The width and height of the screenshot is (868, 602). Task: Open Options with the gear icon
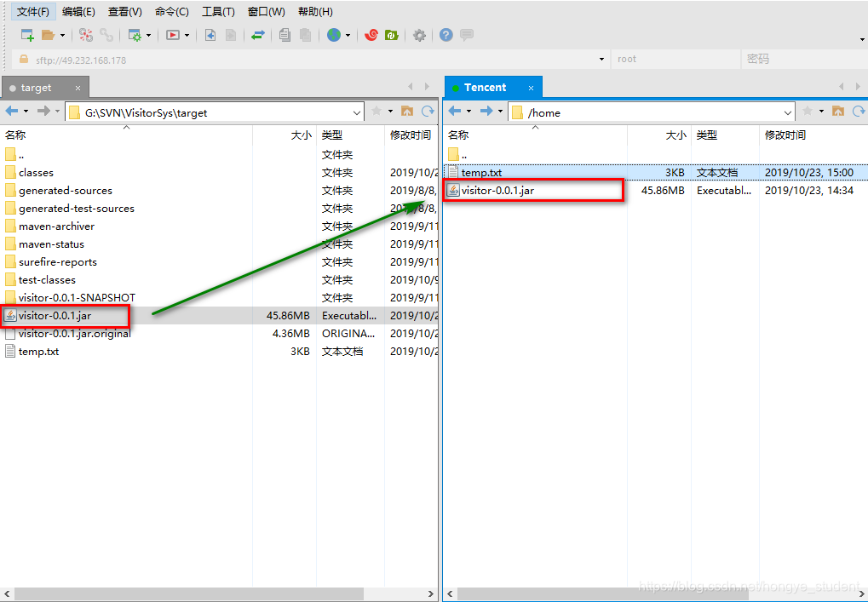[420, 36]
